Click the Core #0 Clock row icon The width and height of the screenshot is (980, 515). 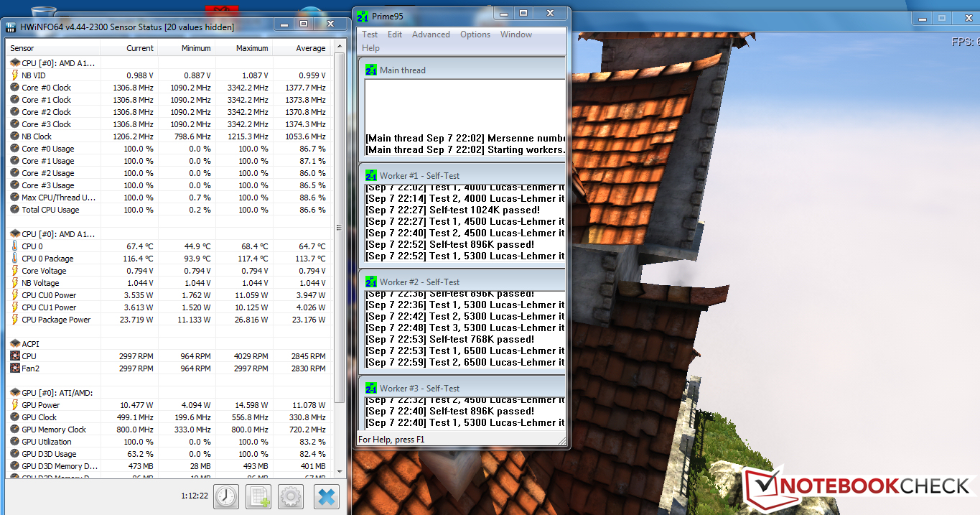click(x=15, y=88)
